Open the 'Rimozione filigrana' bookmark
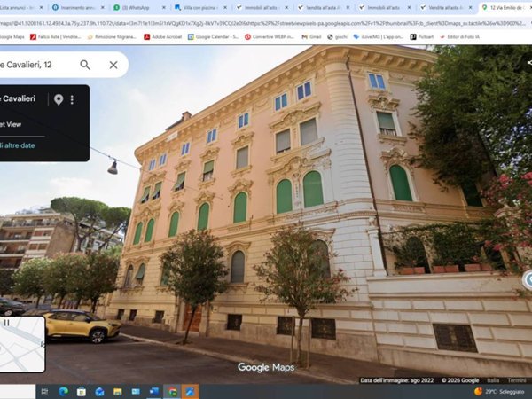Viewport: 532px width, 399px height. point(112,37)
